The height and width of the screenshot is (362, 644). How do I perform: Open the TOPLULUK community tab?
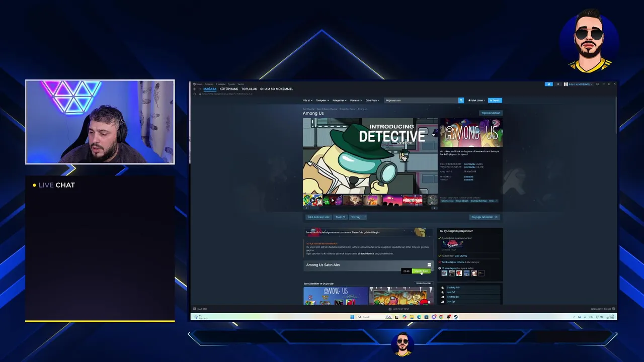coord(249,89)
